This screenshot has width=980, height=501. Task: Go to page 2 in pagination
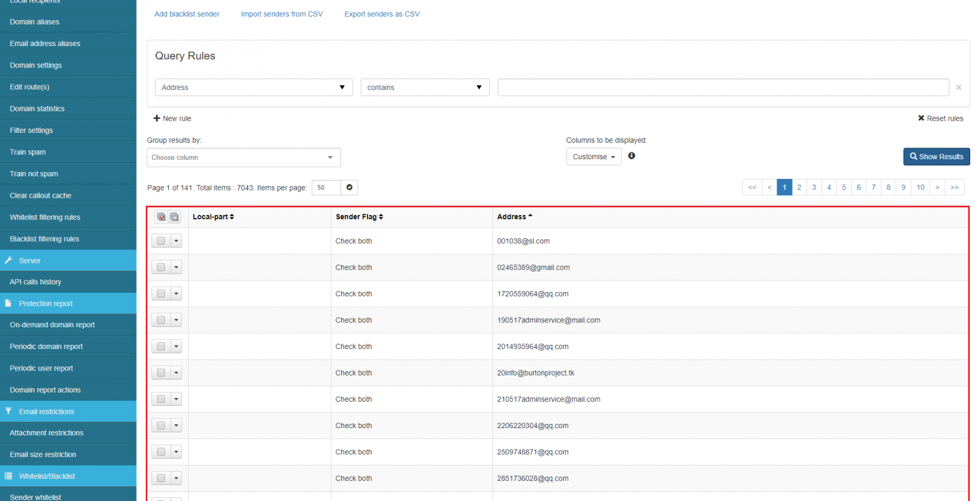coord(799,187)
